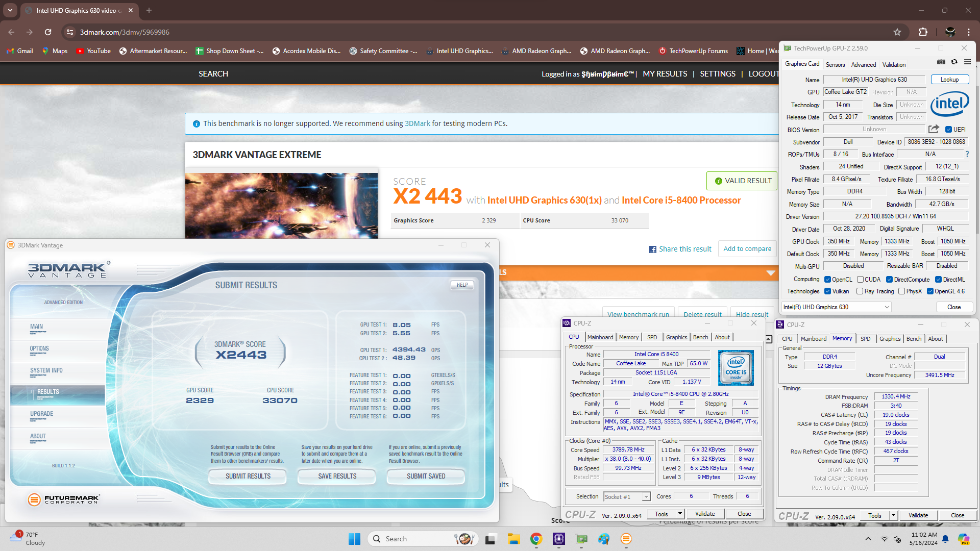The width and height of the screenshot is (980, 551).
Task: Open the Mainboard tab in left CPU-Z window
Action: point(600,337)
